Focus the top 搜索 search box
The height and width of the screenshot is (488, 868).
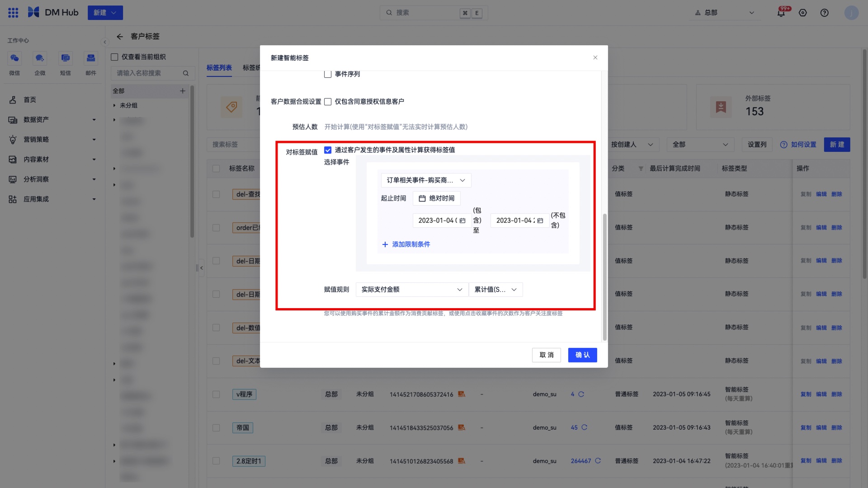pos(434,13)
